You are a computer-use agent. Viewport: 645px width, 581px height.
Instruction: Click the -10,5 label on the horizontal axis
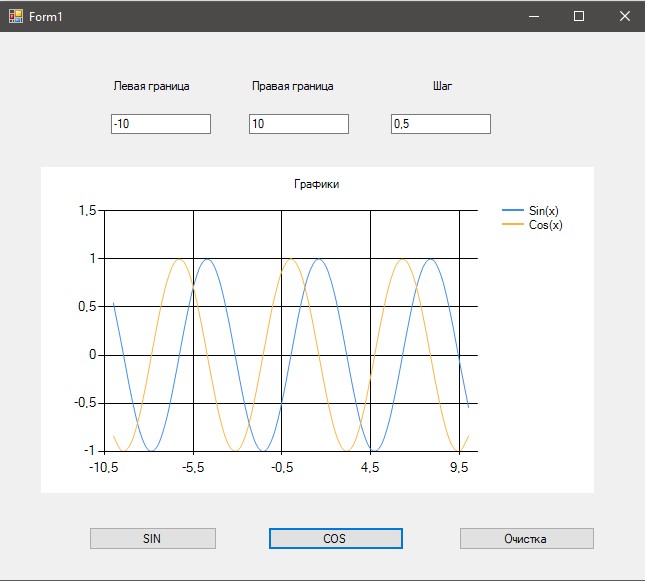click(104, 467)
